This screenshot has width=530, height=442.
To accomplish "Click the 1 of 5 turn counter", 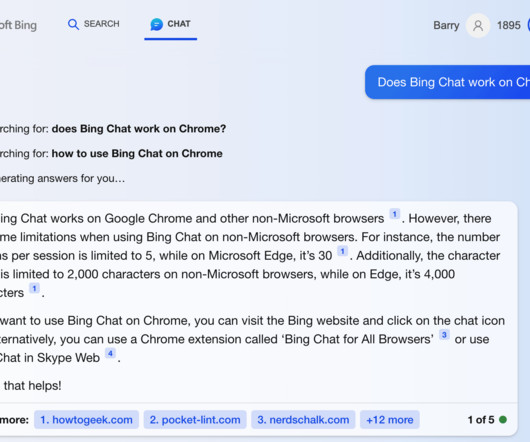I will (x=481, y=420).
